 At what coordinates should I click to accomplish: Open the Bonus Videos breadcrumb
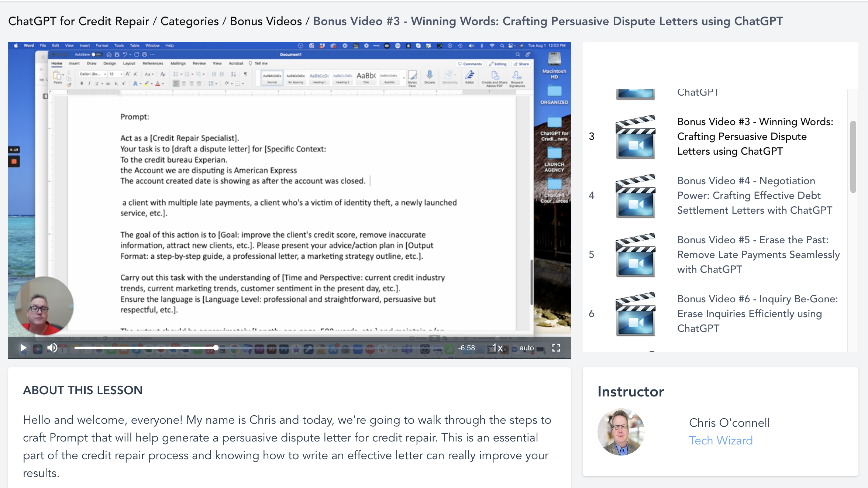point(266,21)
